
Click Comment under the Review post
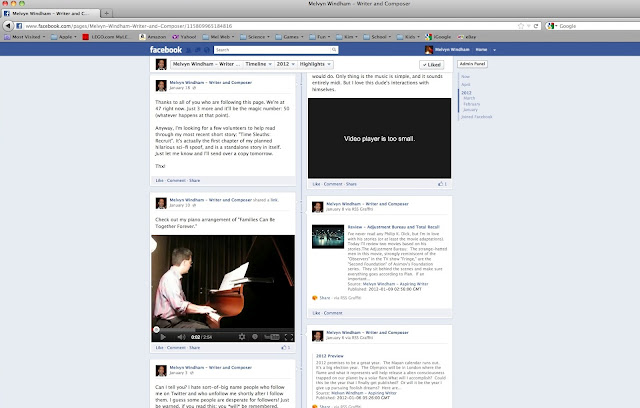[x=333, y=313]
